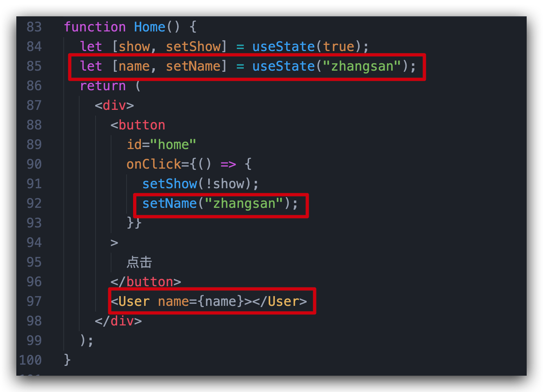Screen dimensions: 543x392
Task: Click the return keyword on line 86
Action: (x=103, y=86)
